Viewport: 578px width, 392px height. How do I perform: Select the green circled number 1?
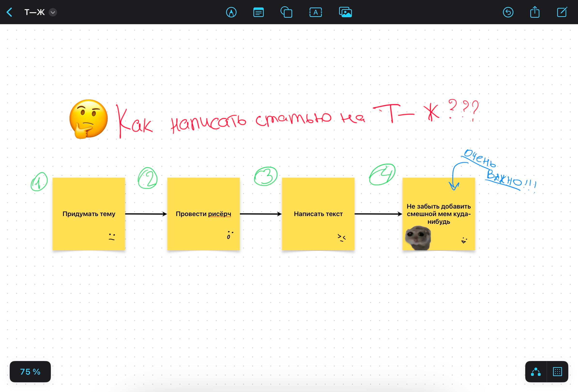[x=39, y=182]
